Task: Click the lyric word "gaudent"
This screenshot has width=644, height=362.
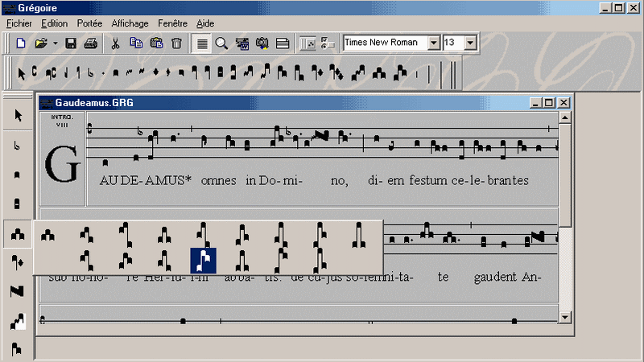Action: pyautogui.click(x=496, y=277)
